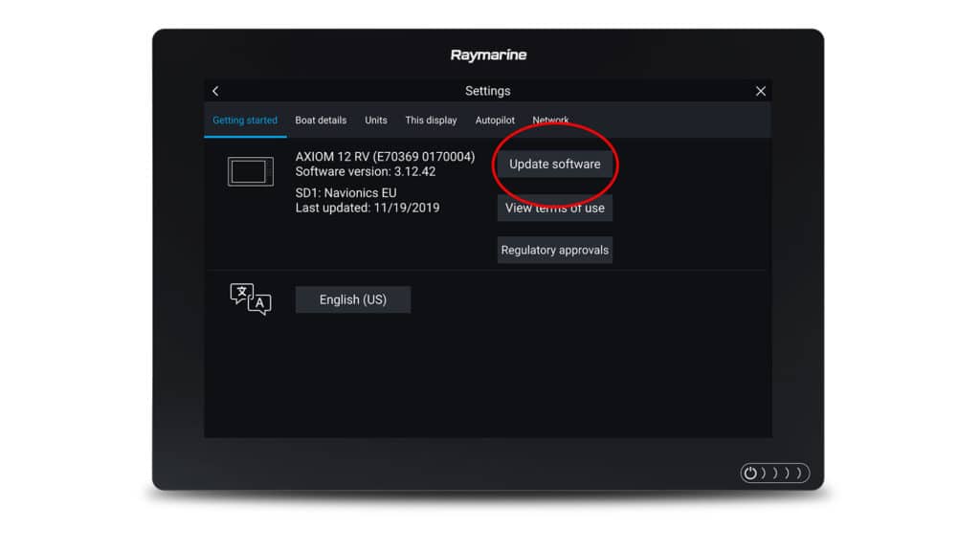The width and height of the screenshot is (980, 551).
Task: Tap the back arrow in the Settings header
Action: click(215, 91)
